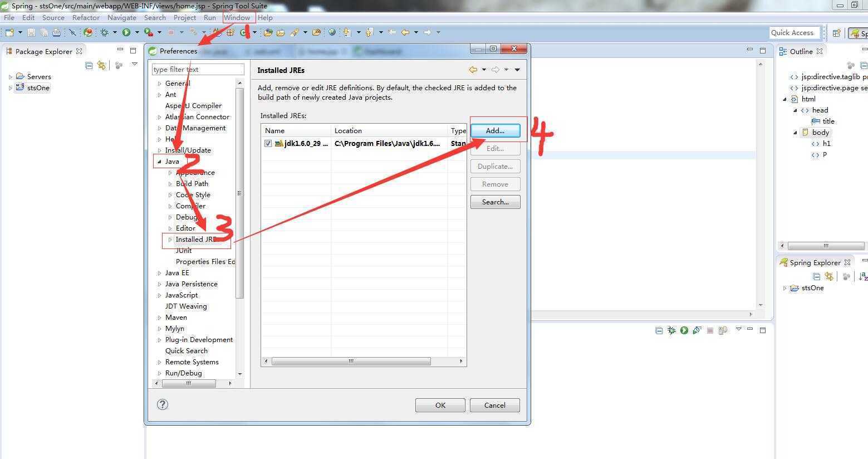Click the green Run toolbar icon
868x459 pixels.
pyautogui.click(x=126, y=32)
